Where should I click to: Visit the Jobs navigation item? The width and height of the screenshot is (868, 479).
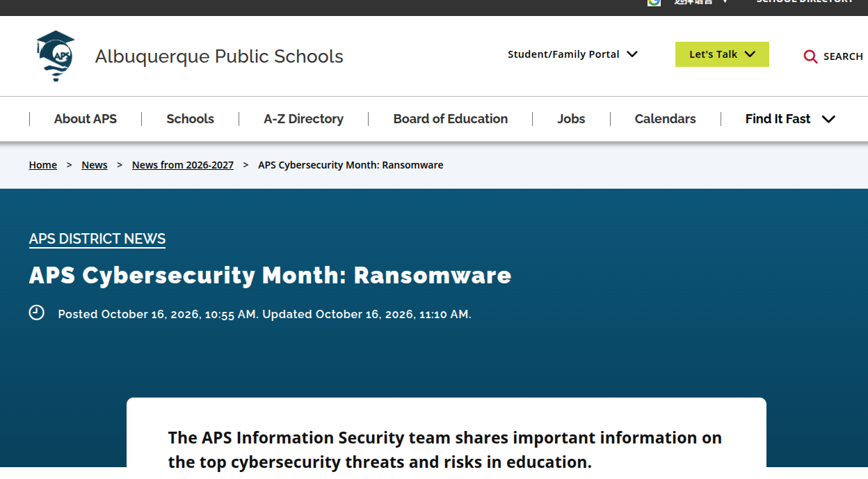(x=571, y=119)
